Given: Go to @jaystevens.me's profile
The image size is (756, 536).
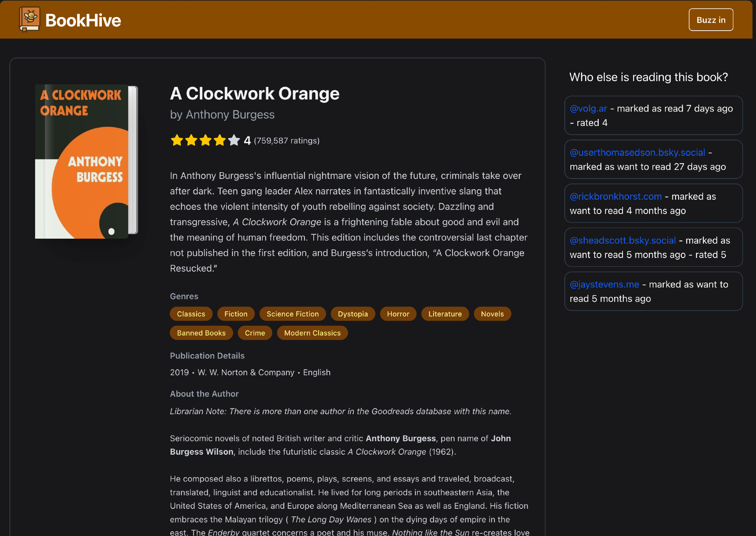Looking at the screenshot, I should pos(604,284).
